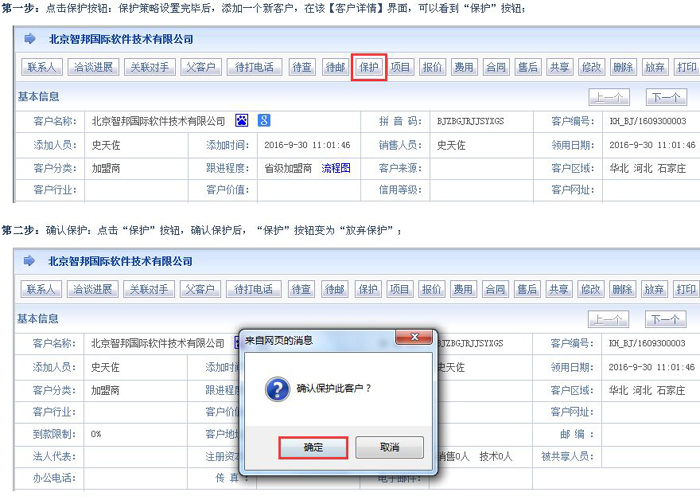Click 共享 in the top toolbar
This screenshot has width=700, height=500.
(559, 68)
